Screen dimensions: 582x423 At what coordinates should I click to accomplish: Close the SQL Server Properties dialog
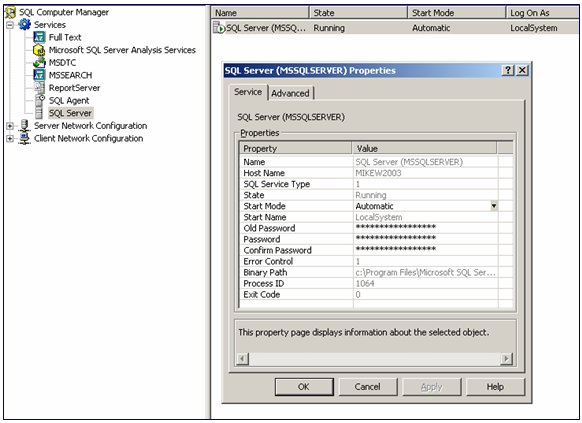click(x=522, y=70)
